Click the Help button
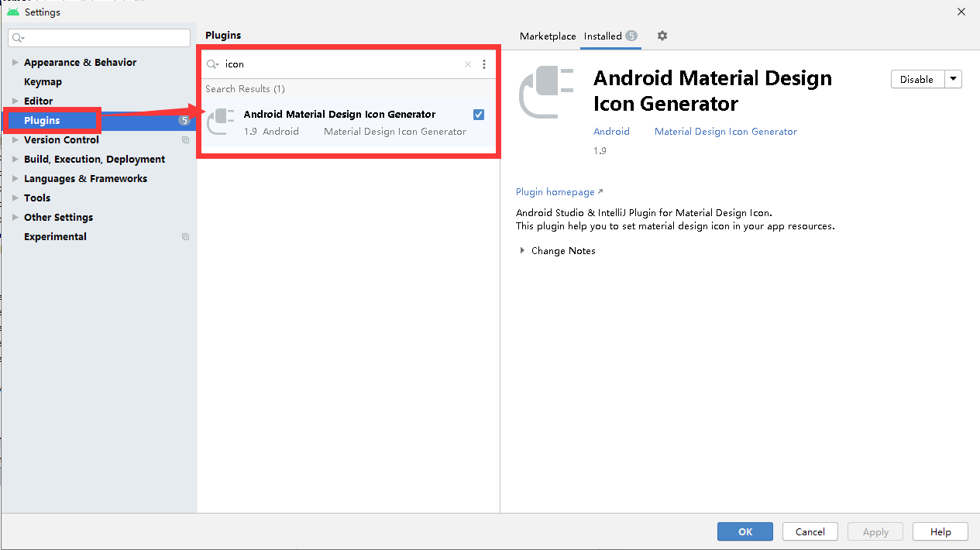Screen dimensions: 980x550 pyautogui.click(x=940, y=531)
